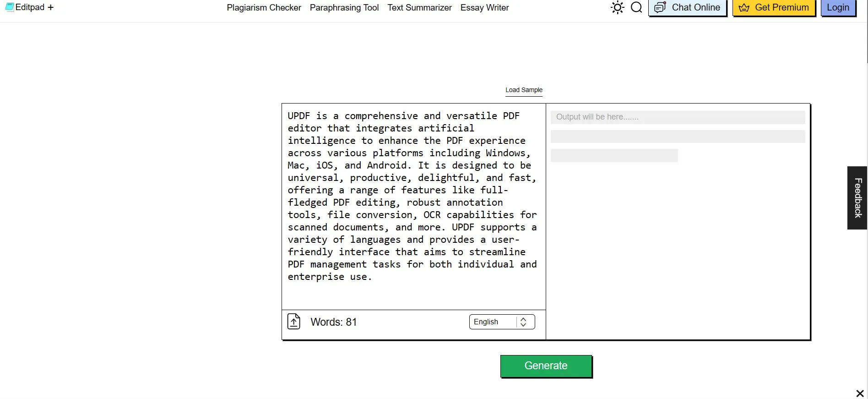Click the Editpad logo icon

click(10, 7)
